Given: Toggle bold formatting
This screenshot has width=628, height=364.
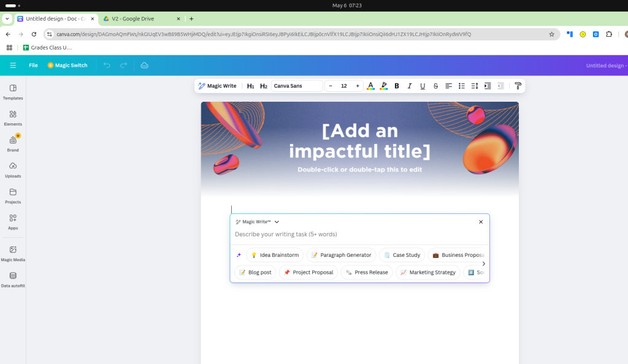Looking at the screenshot, I should click(397, 86).
